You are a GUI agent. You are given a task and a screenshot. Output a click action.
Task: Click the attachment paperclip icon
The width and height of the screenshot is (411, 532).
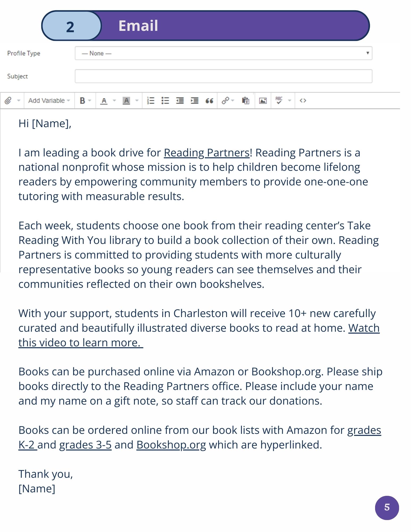click(x=8, y=101)
